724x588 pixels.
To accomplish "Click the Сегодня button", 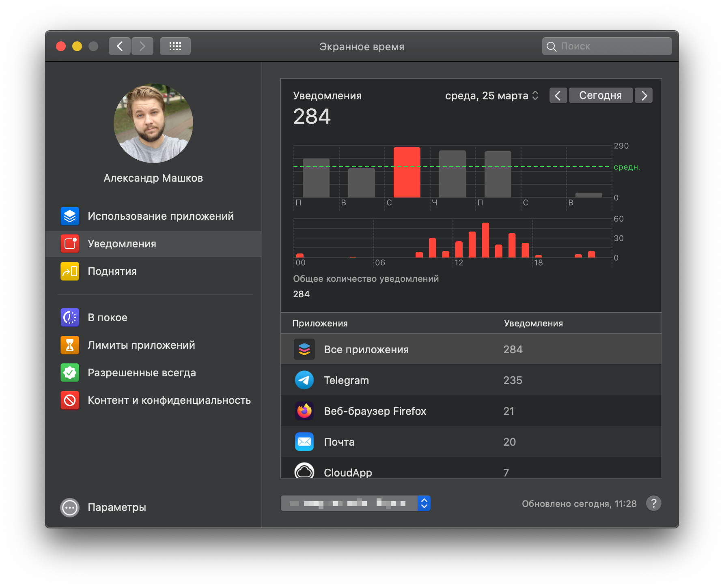I will [x=600, y=96].
